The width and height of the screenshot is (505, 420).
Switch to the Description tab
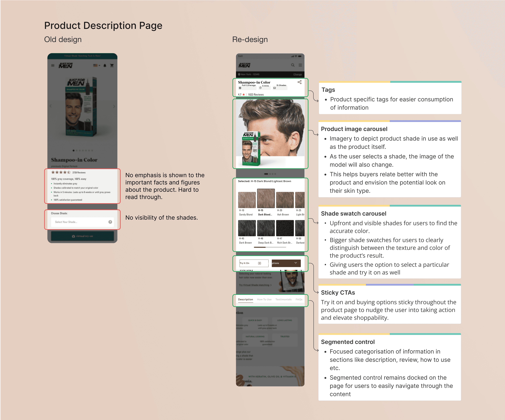(x=246, y=300)
